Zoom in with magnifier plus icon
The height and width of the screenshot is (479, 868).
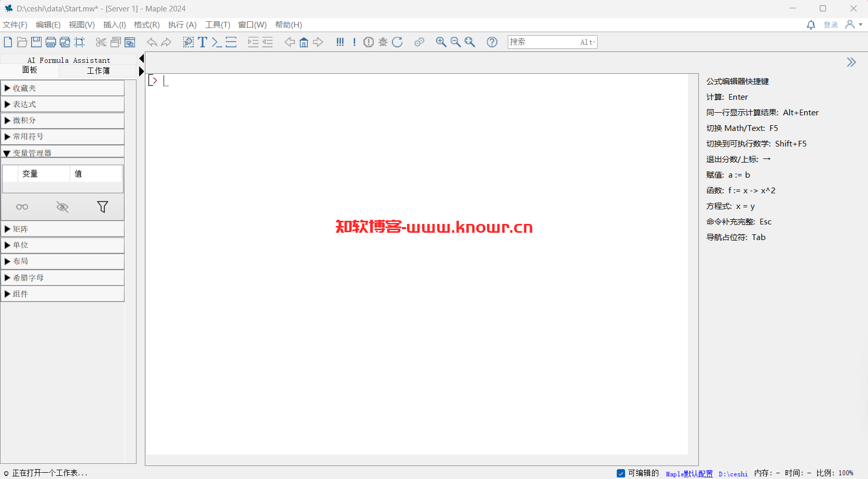pyautogui.click(x=441, y=42)
